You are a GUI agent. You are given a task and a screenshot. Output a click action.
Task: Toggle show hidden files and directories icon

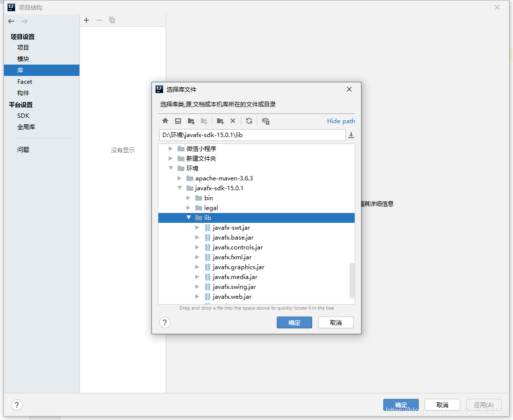click(266, 121)
